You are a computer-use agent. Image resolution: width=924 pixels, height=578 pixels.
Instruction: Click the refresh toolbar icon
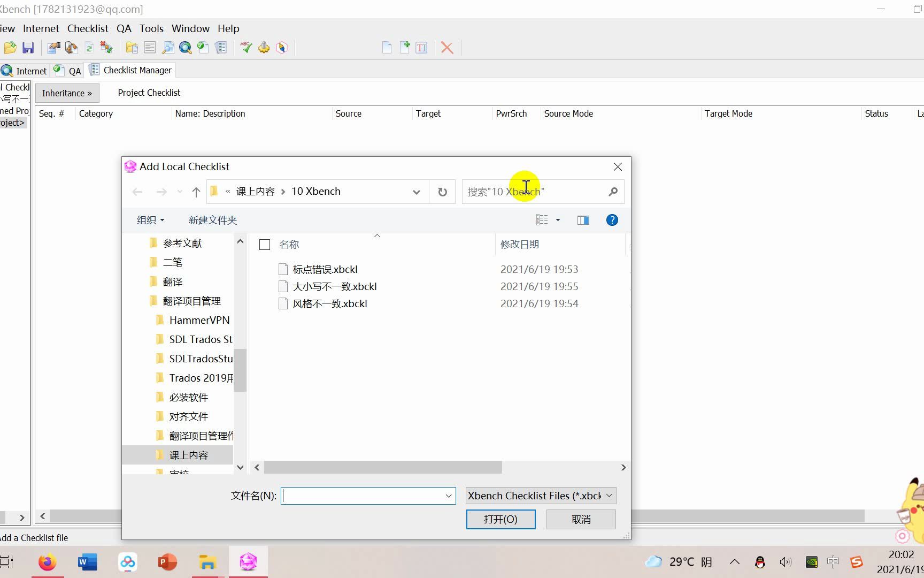(89, 48)
